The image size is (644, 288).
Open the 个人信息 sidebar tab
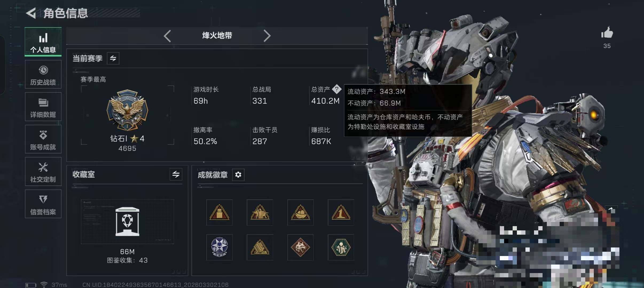[43, 42]
